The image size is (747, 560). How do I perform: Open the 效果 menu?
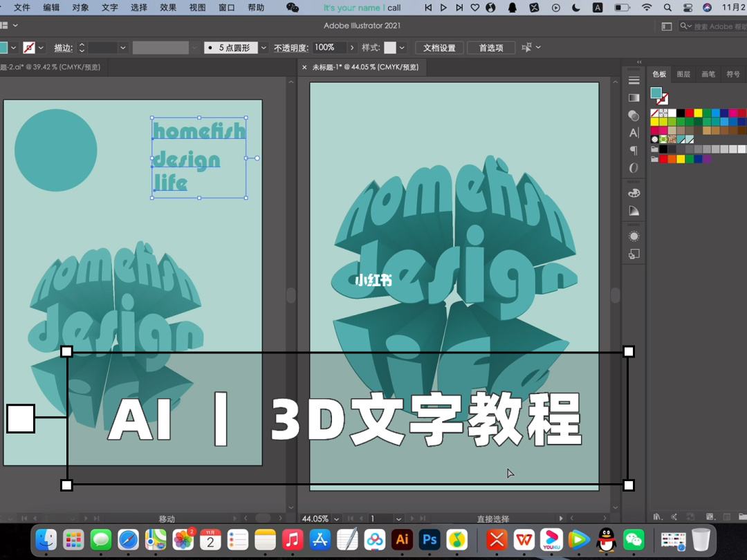[x=168, y=8]
